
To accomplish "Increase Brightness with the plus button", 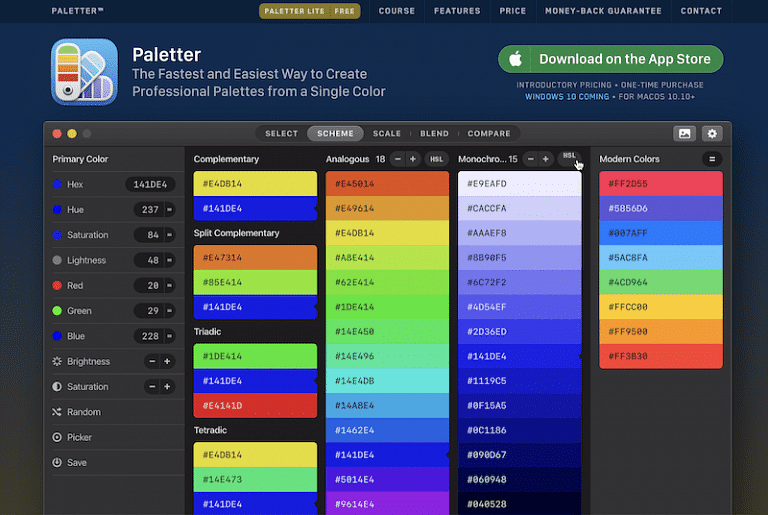I will (167, 361).
